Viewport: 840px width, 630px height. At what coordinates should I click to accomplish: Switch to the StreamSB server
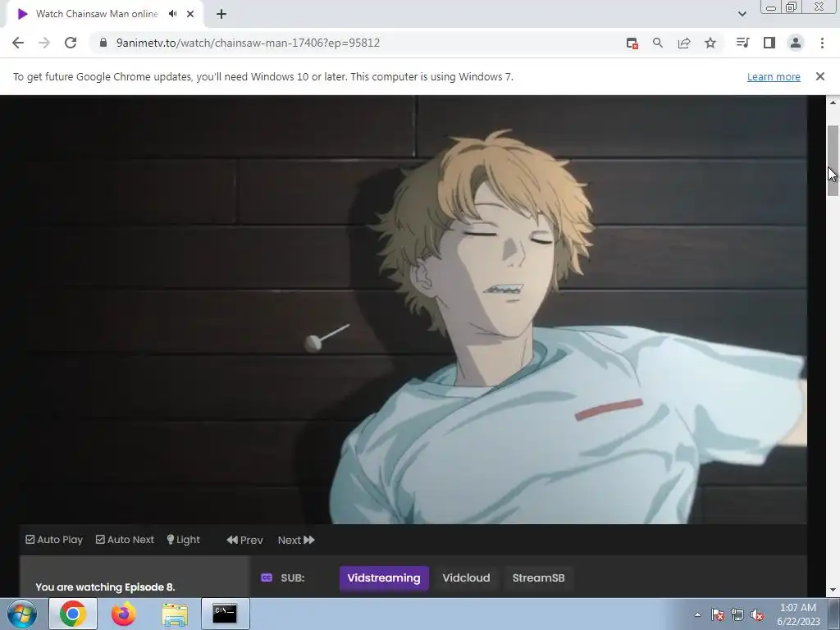[x=538, y=578]
